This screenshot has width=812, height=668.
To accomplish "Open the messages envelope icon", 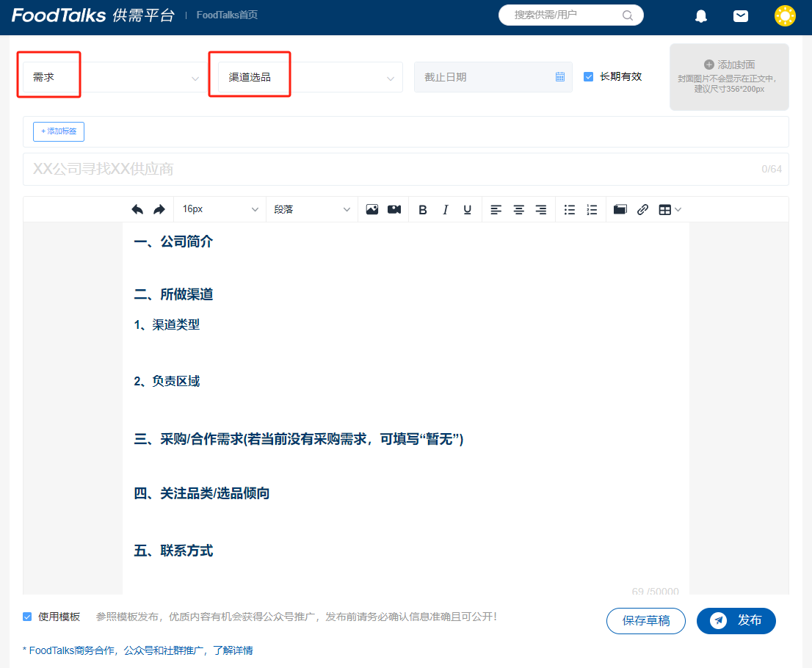I will (x=740, y=15).
